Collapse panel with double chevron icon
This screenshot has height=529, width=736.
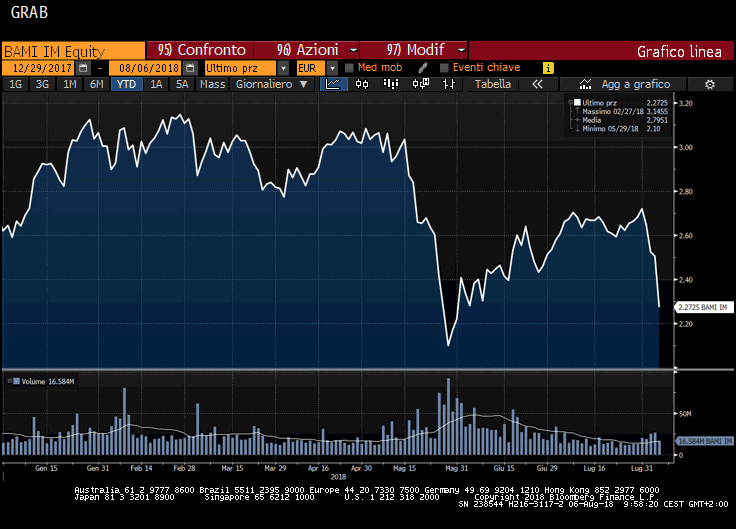coord(537,84)
